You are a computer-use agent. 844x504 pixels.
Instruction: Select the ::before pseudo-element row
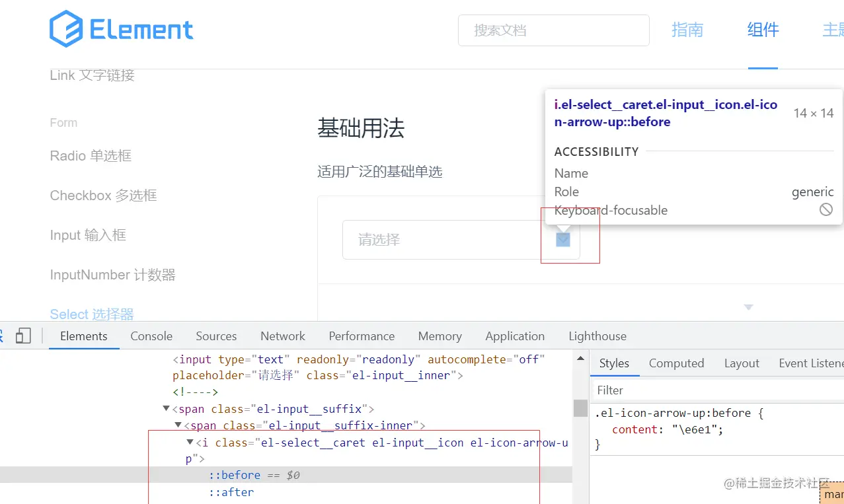[x=286, y=475]
